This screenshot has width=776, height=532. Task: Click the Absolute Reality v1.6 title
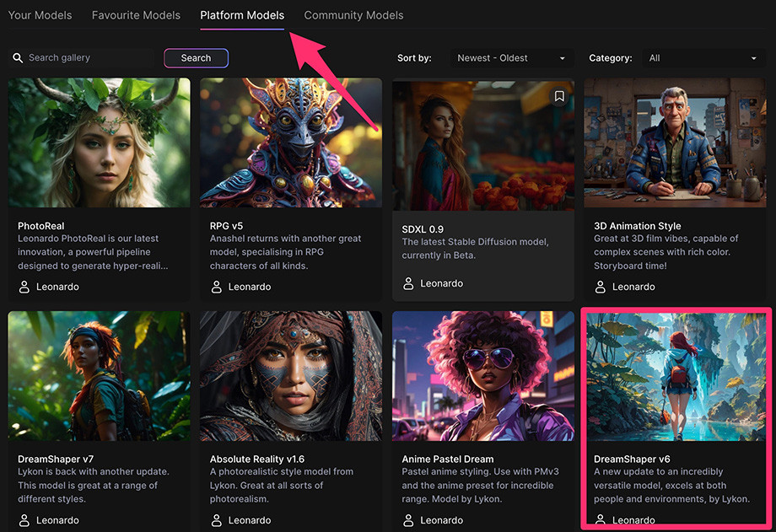click(x=257, y=459)
